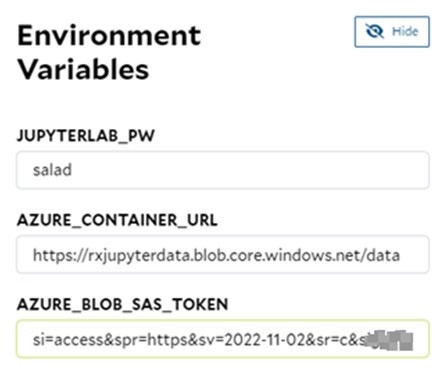Click 'https://' at container URL start

[x=60, y=256]
